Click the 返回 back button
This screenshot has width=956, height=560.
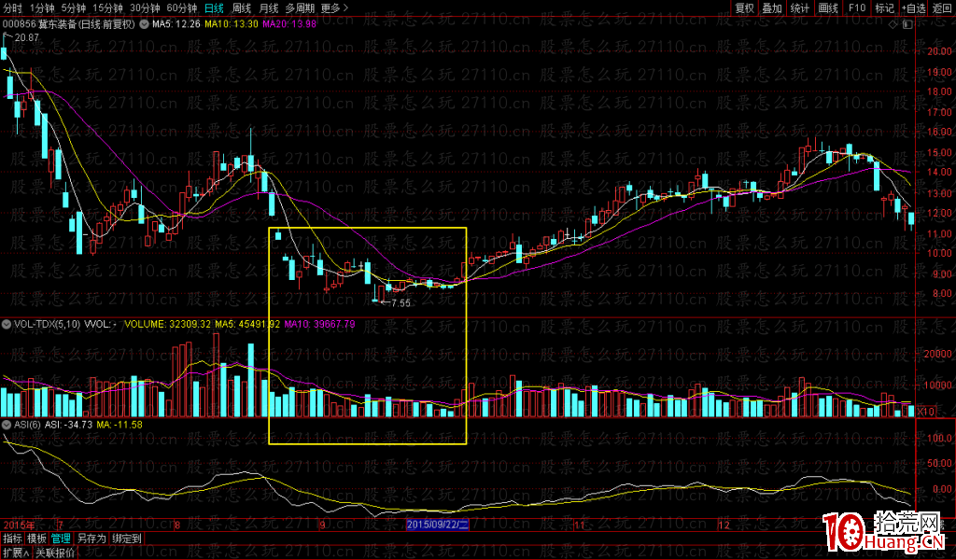point(942,8)
